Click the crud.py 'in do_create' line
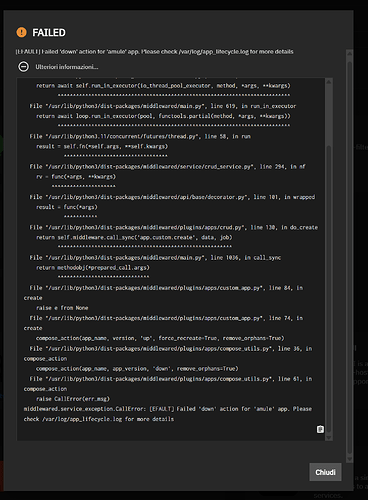 point(173,227)
